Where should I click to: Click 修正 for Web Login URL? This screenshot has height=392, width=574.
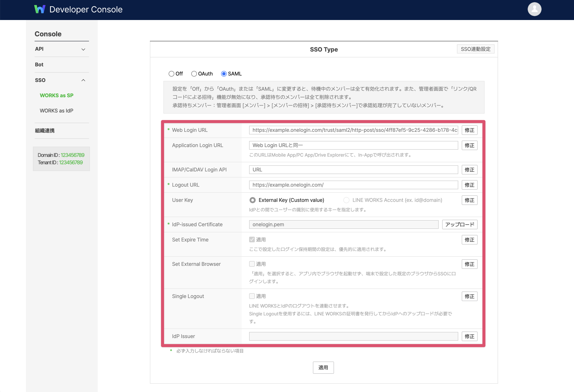469,130
